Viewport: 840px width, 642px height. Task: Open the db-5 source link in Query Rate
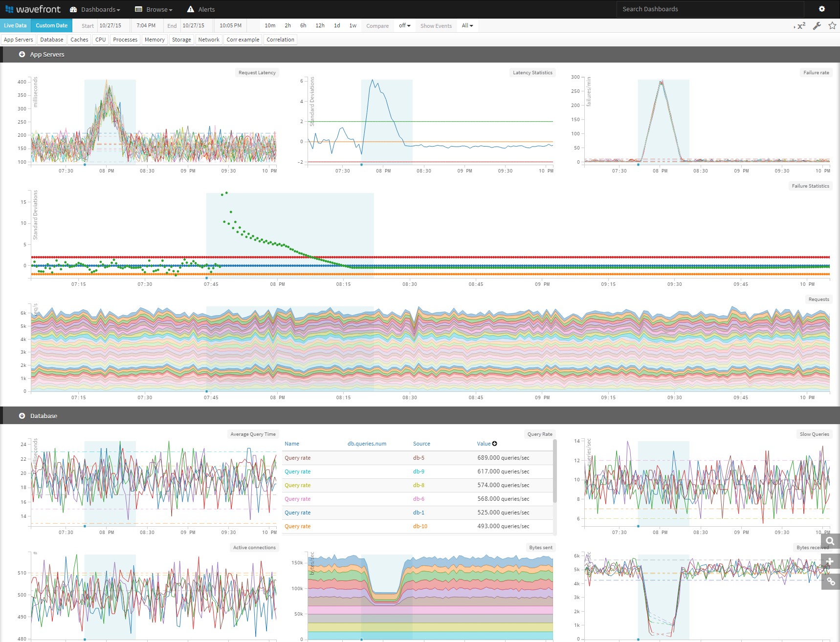[x=419, y=458]
